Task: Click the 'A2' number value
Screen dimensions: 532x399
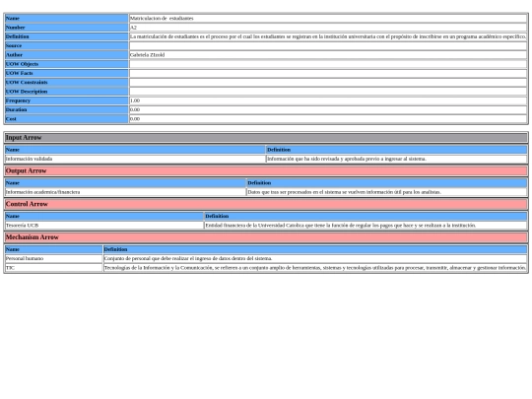Action: (328, 28)
